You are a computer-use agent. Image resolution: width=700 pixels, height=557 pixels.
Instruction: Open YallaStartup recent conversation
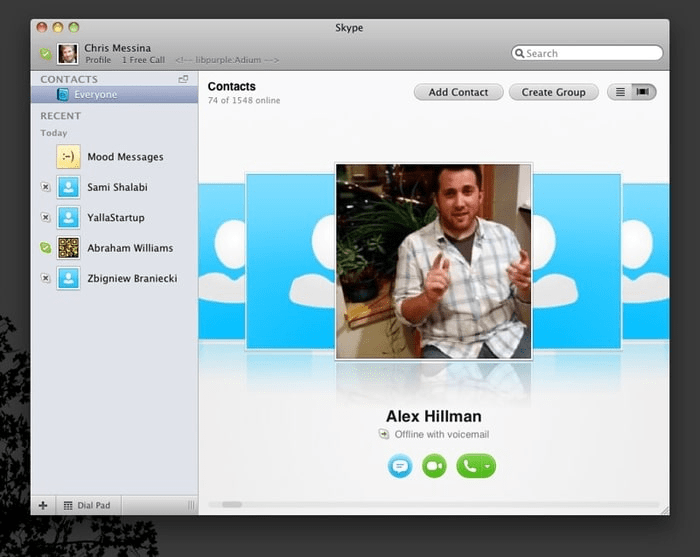click(x=114, y=217)
